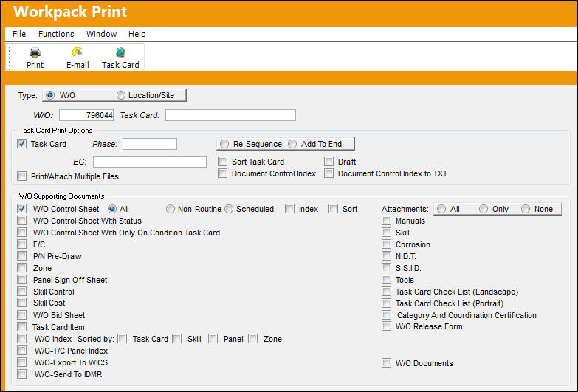Open the Functions menu
This screenshot has height=392, width=578.
click(x=56, y=34)
